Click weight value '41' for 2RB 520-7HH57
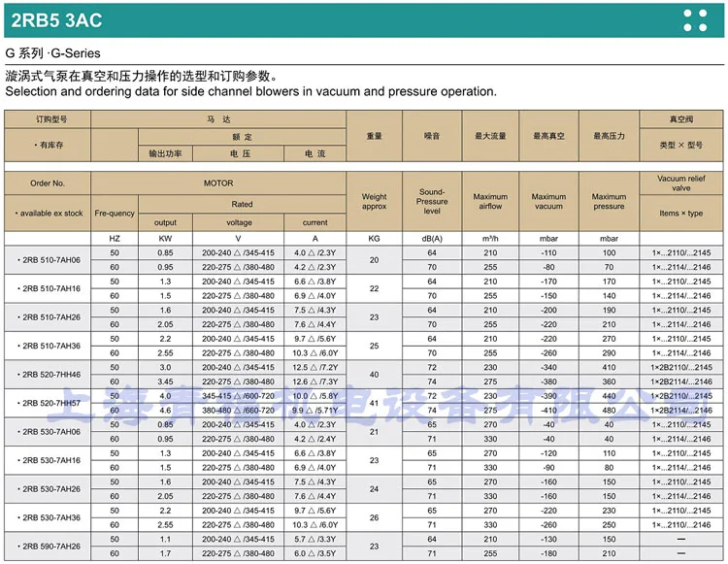The width and height of the screenshot is (728, 564). [x=375, y=403]
